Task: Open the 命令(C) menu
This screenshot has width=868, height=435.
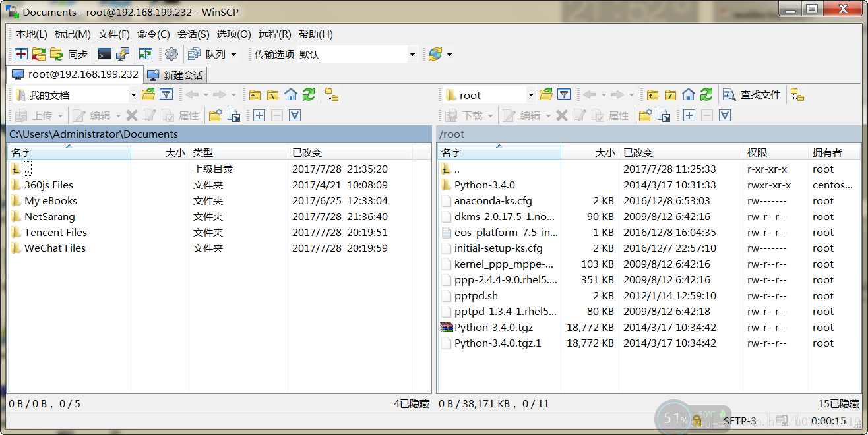Action: 154,34
